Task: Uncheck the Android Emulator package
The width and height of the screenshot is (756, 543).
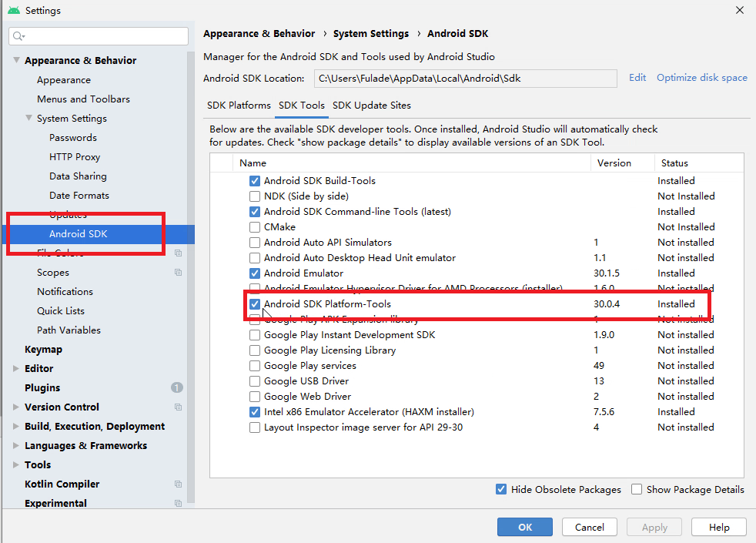Action: point(255,273)
